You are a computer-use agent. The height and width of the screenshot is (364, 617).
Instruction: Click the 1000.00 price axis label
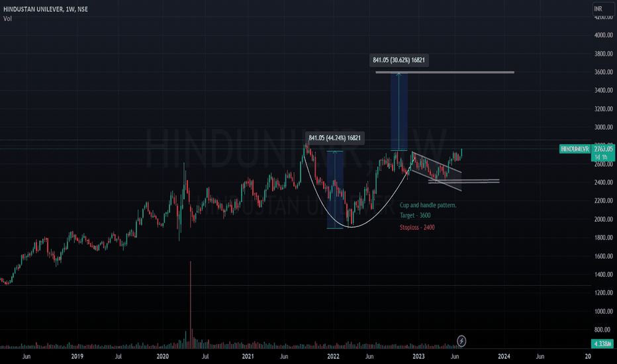point(603,311)
